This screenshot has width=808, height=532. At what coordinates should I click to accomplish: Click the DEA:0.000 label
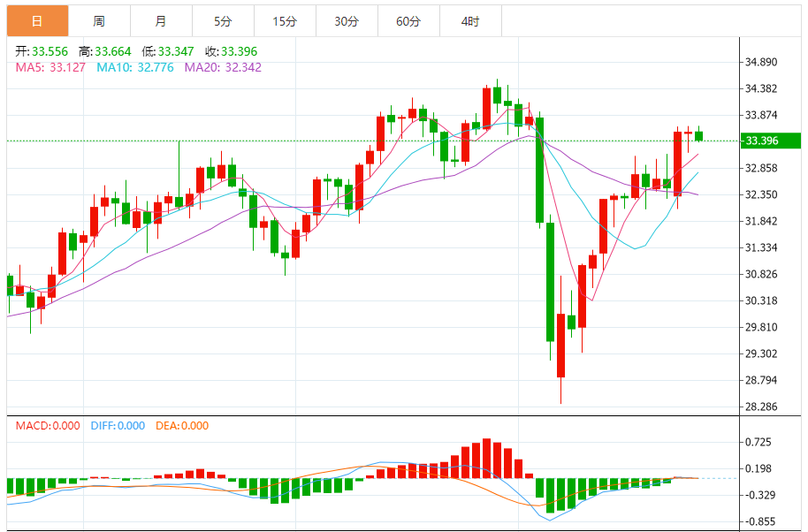pyautogui.click(x=182, y=426)
